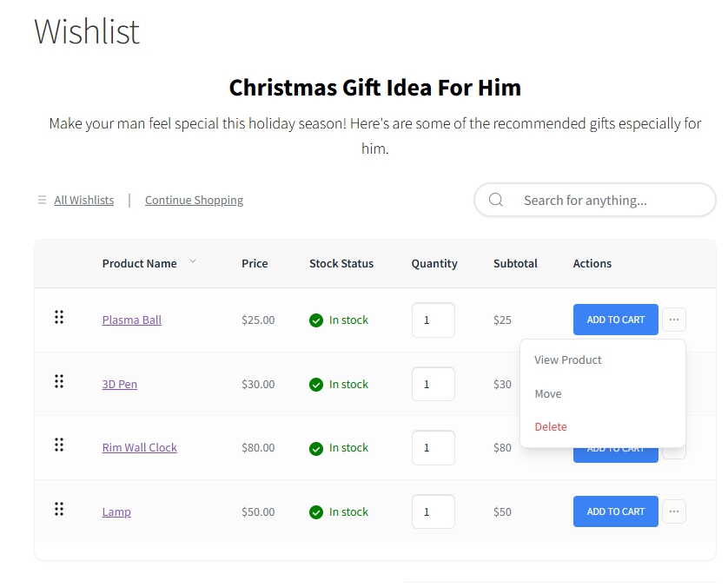Select Move from the context menu
The height and width of the screenshot is (587, 728).
point(548,393)
